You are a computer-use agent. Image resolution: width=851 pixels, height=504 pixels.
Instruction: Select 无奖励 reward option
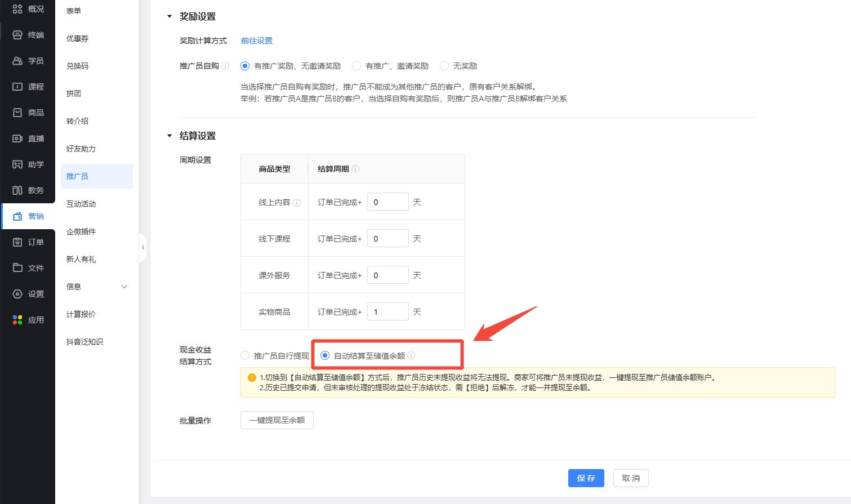click(x=444, y=65)
